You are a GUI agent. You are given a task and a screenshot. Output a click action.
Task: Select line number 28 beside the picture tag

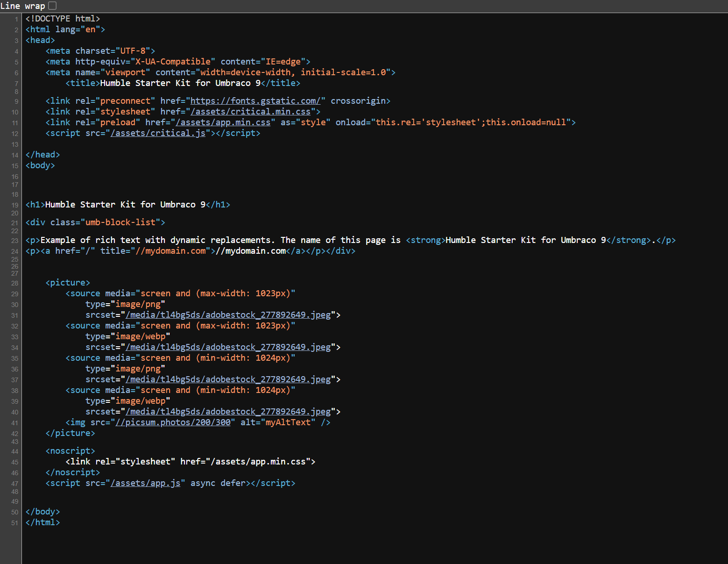[x=14, y=283]
